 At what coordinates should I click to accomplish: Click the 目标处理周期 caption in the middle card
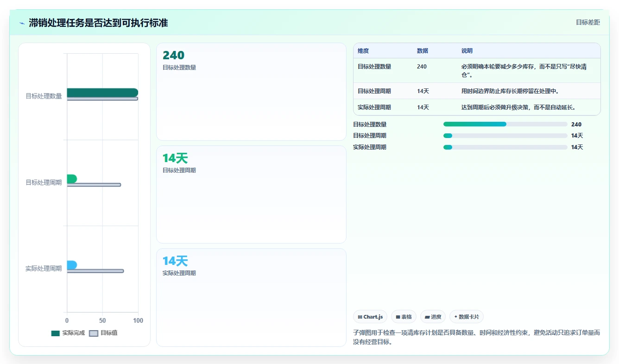[x=179, y=170]
